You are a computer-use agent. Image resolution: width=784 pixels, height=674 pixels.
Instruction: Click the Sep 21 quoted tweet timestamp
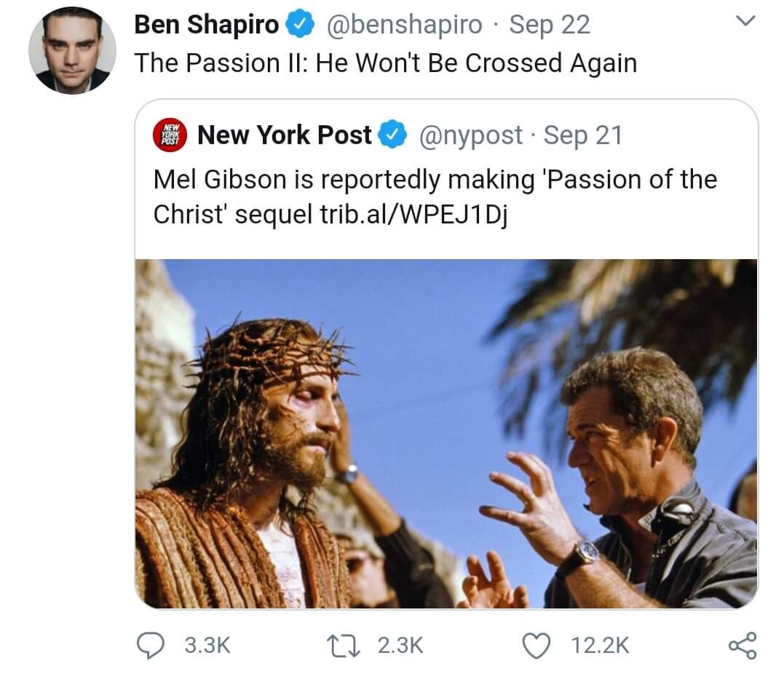coord(583,135)
